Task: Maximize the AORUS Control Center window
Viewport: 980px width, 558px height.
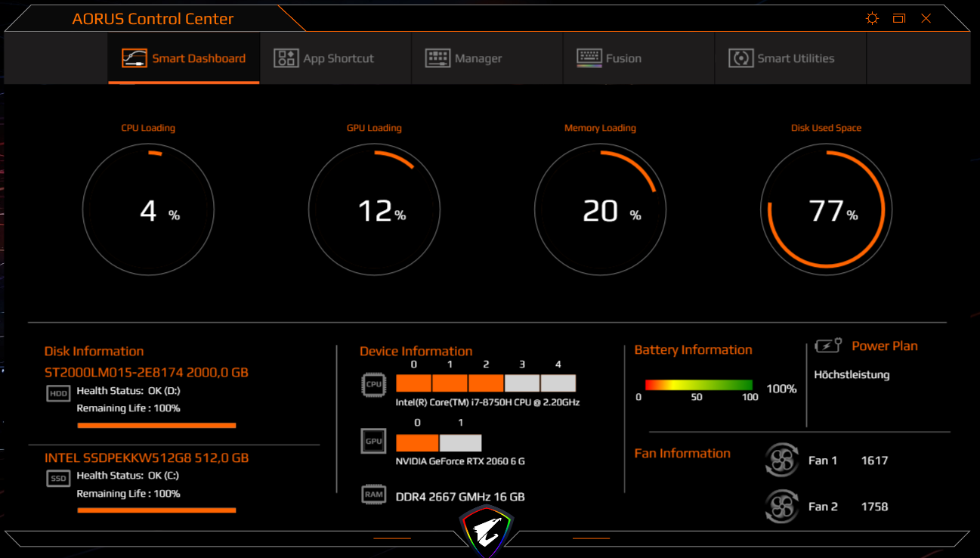Action: coord(899,19)
